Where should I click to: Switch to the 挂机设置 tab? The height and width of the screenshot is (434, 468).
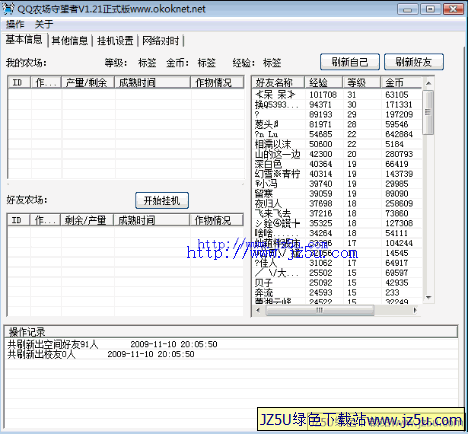point(115,41)
